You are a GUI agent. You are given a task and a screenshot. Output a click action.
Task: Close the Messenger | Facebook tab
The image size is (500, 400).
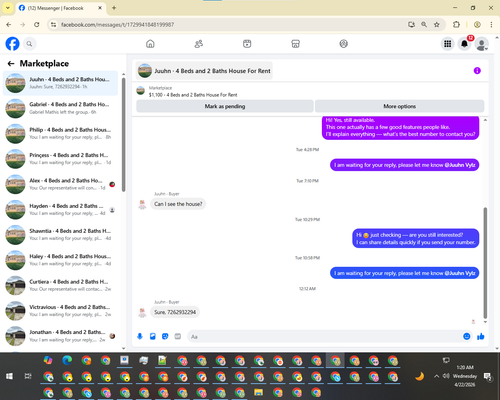pos(100,8)
